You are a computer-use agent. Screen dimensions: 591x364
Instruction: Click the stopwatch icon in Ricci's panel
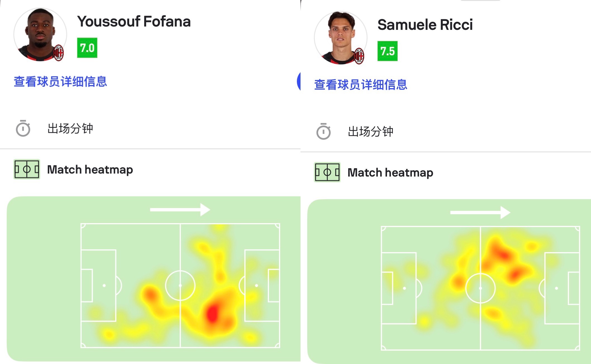(x=323, y=132)
